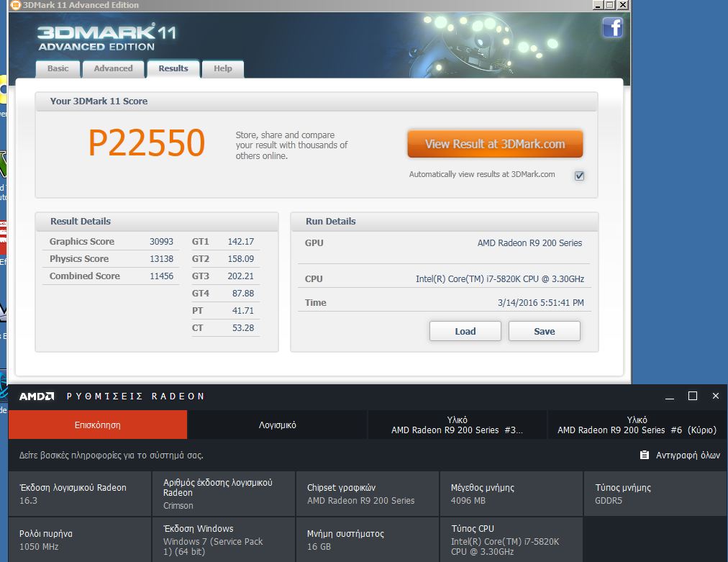
Task: Maximize the 3DMark 11 window
Action: pos(610,5)
